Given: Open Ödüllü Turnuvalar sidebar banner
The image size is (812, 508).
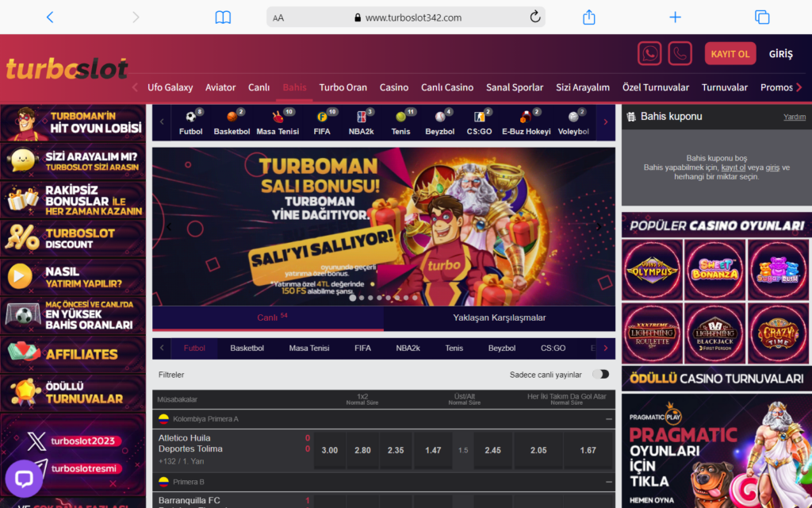Looking at the screenshot, I should tap(73, 393).
